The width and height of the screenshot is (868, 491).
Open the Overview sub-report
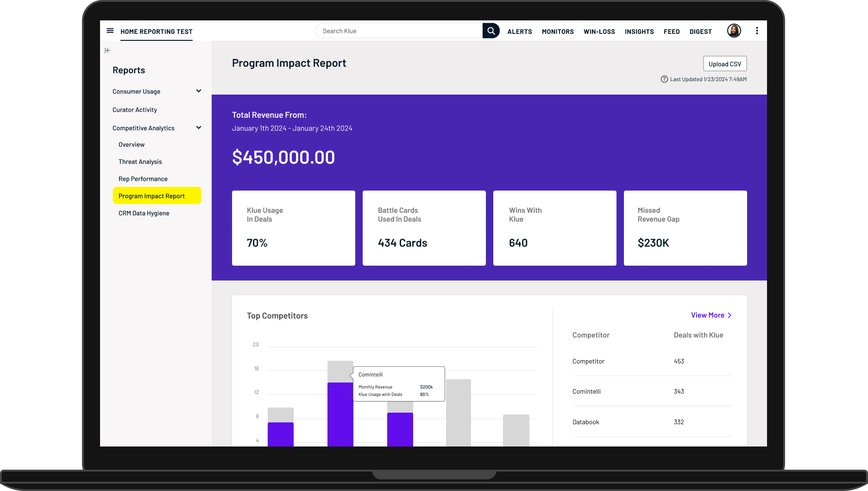[132, 145]
